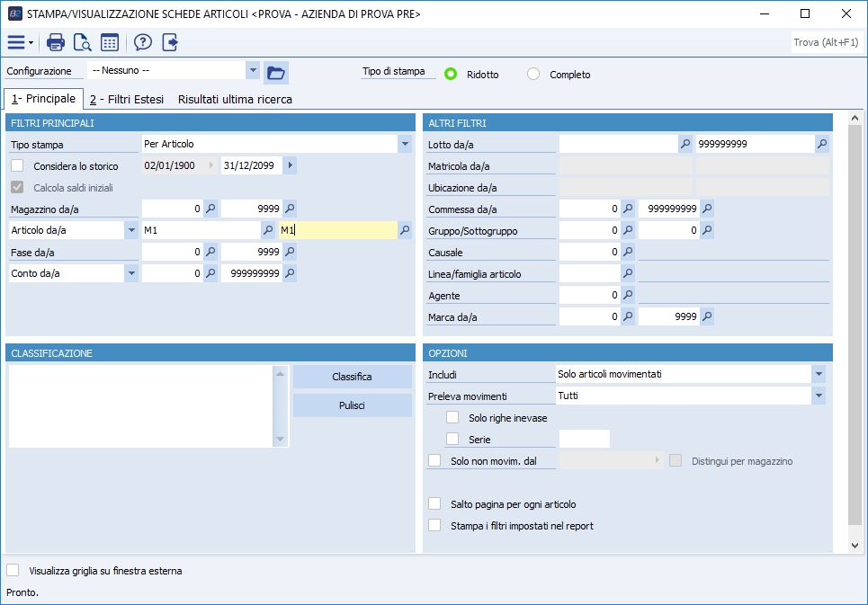The height and width of the screenshot is (605, 868).
Task: Expand the Preleva movimenti dropdown
Action: point(818,396)
